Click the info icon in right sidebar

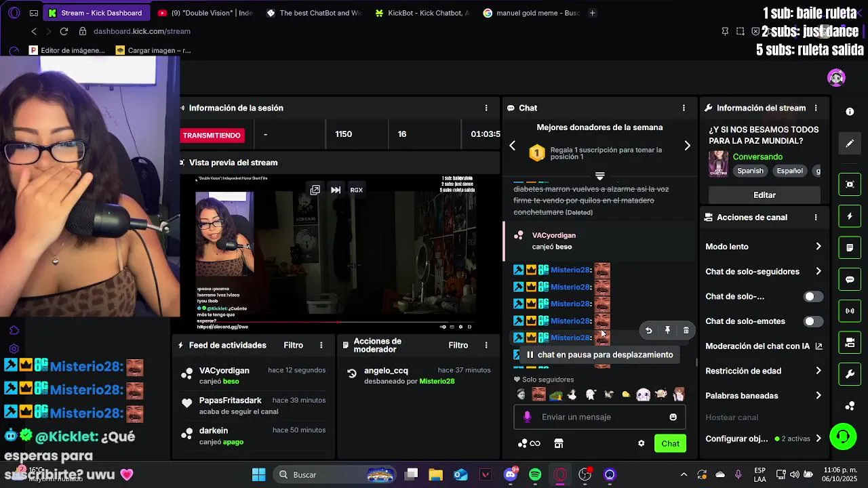850,111
